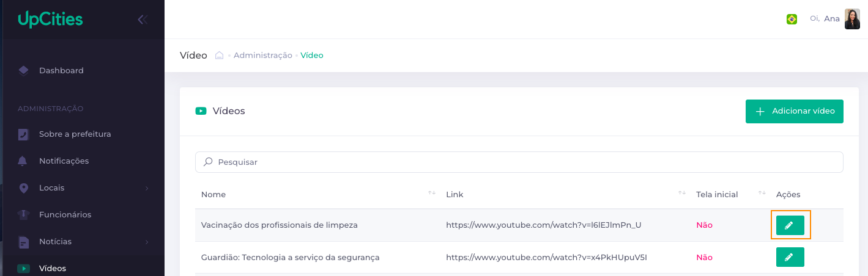The height and width of the screenshot is (276, 868).
Task: Click the Vídeos card play icon
Action: coord(201,111)
